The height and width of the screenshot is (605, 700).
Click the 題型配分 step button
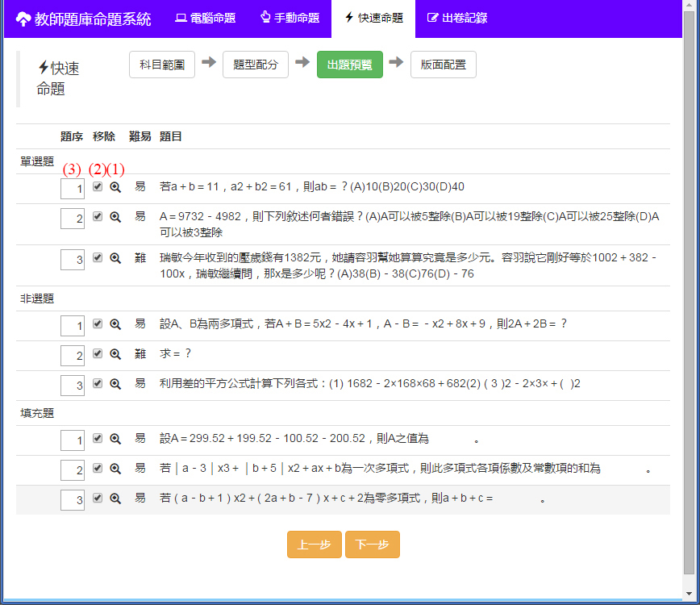pyautogui.click(x=256, y=65)
